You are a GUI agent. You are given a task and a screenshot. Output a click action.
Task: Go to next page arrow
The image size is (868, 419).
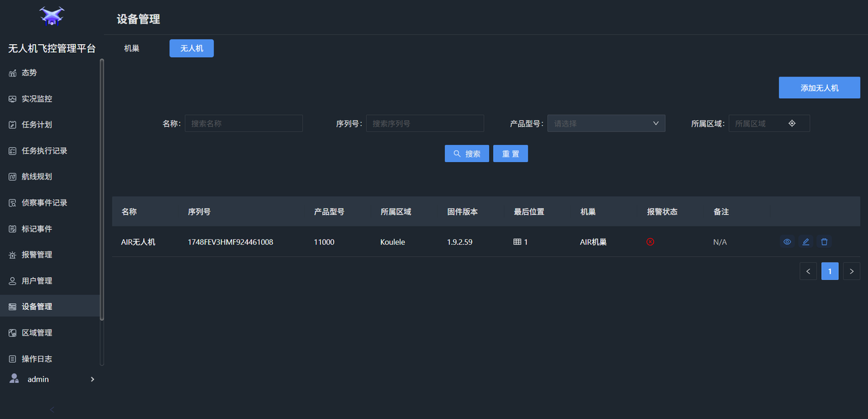pyautogui.click(x=852, y=271)
